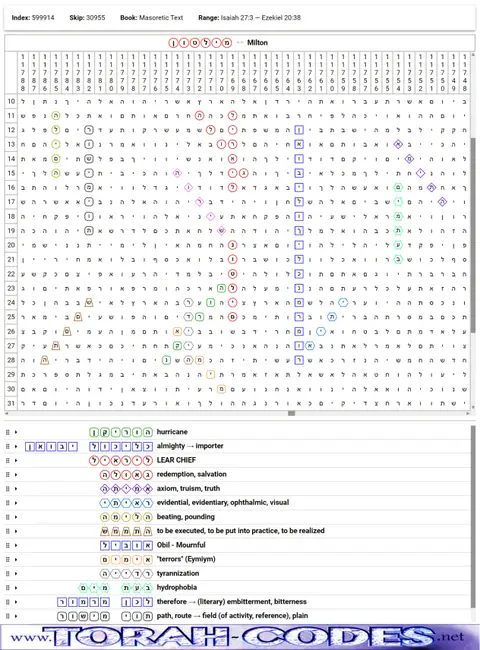Screen dimensions: 480x650
Task: Click the drag handle of the hydrophobia row
Action: pos(7,587)
